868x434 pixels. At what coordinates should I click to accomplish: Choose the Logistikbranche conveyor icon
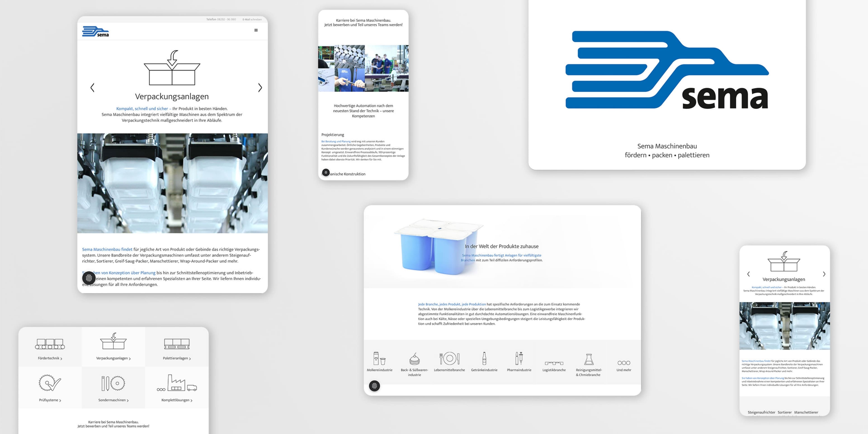(x=554, y=363)
